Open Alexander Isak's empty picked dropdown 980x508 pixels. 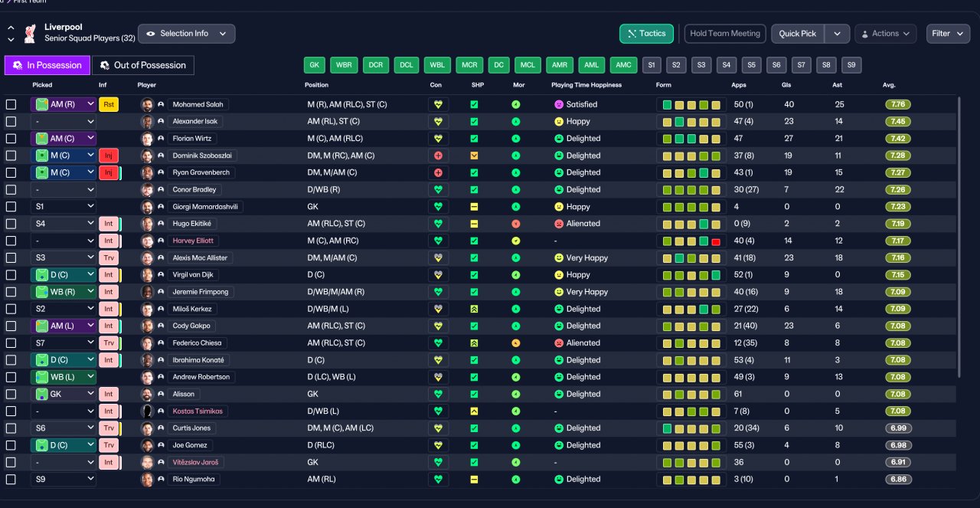(64, 121)
